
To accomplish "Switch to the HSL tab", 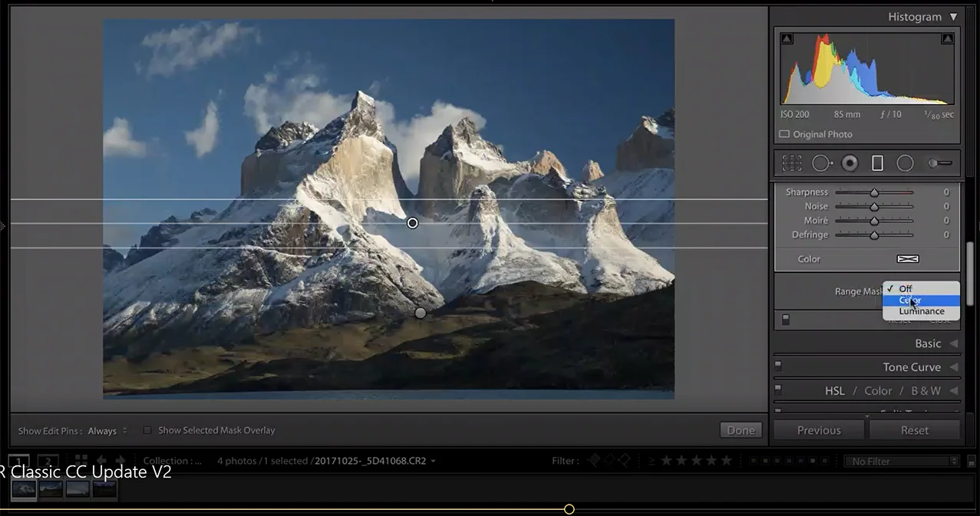I will tap(835, 391).
